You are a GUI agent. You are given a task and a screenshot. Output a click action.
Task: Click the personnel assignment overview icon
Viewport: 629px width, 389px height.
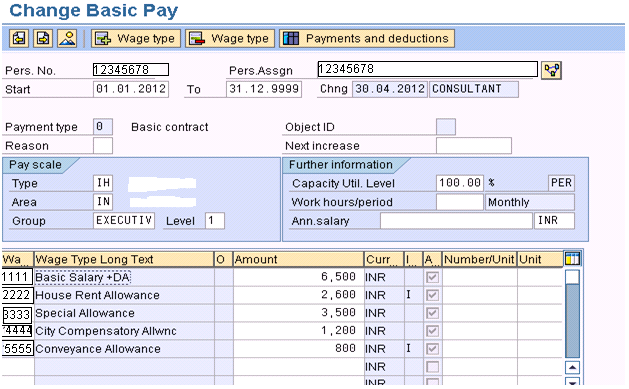(552, 70)
